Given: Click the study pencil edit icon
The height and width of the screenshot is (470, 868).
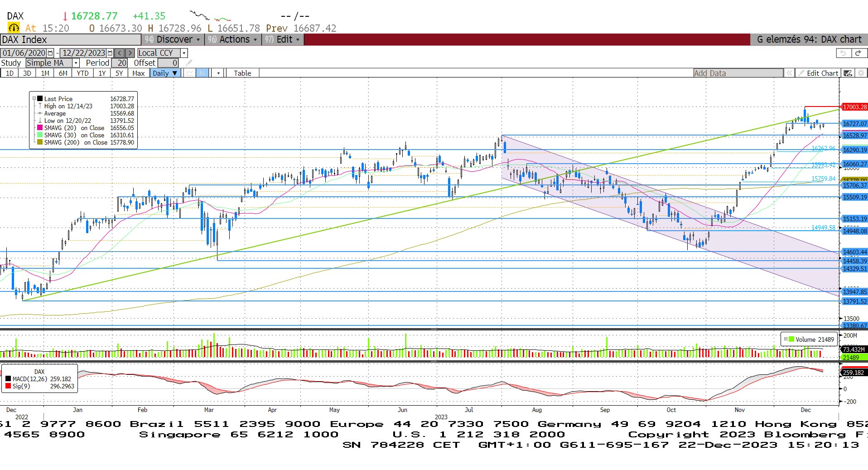Looking at the screenshot, I should [189, 63].
